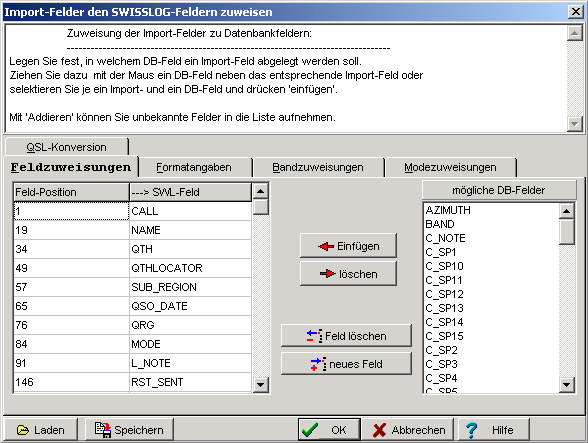Click the instruction text scrollbar down arrow
This screenshot has height=443, width=588.
[574, 123]
